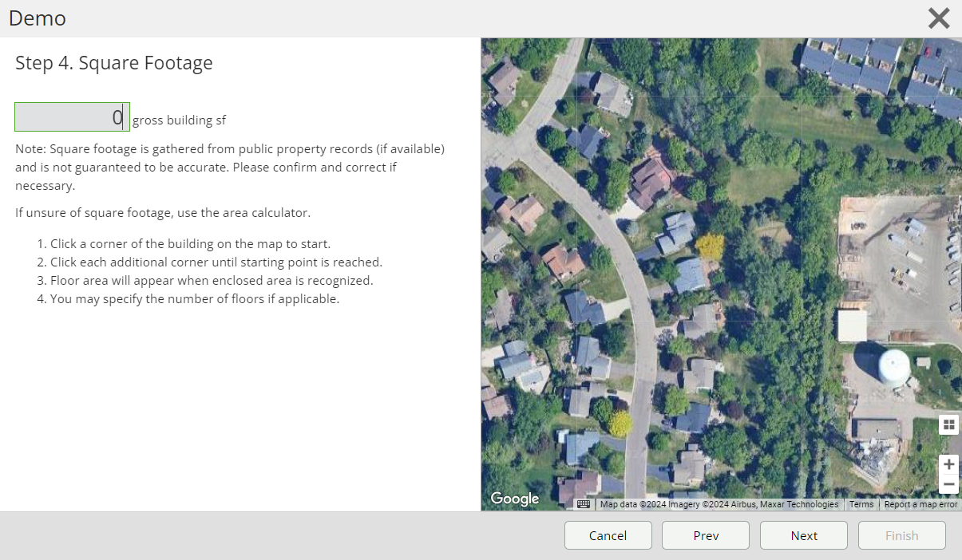Click the Step 4. Square Footage heading
This screenshot has height=560, width=962.
point(114,63)
